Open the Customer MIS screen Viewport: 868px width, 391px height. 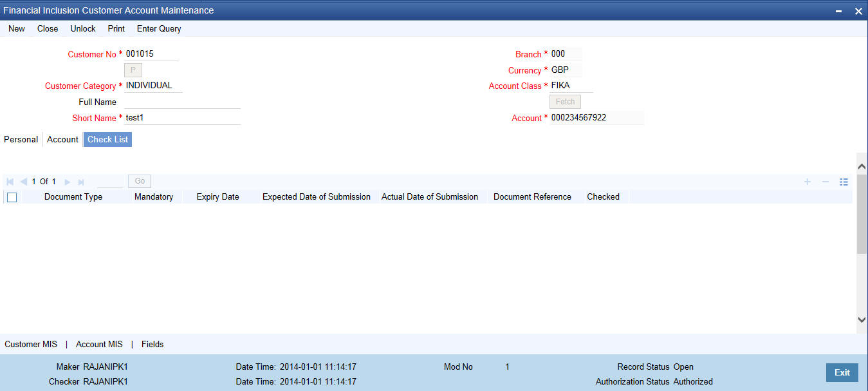[x=31, y=344]
